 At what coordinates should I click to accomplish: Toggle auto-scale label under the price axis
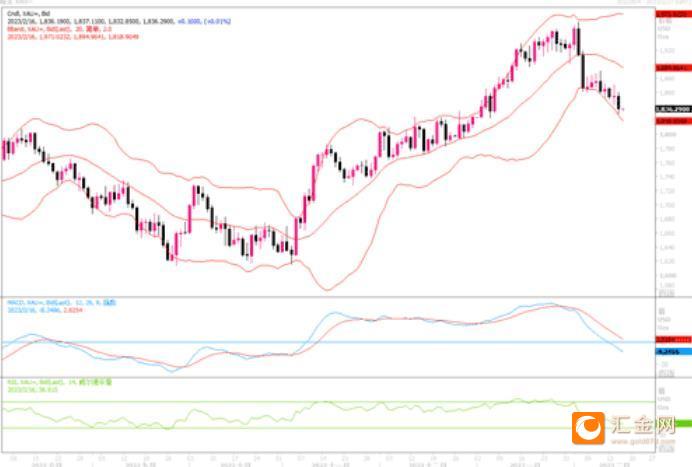(x=666, y=293)
